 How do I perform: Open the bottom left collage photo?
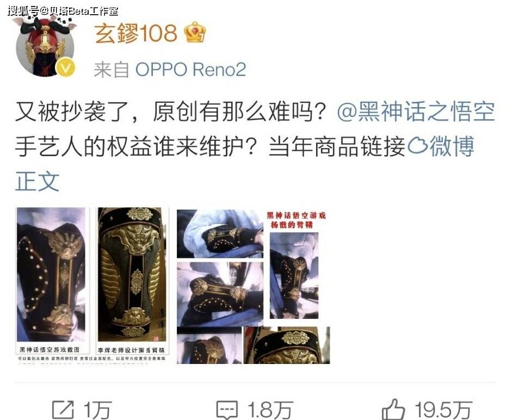(209, 347)
